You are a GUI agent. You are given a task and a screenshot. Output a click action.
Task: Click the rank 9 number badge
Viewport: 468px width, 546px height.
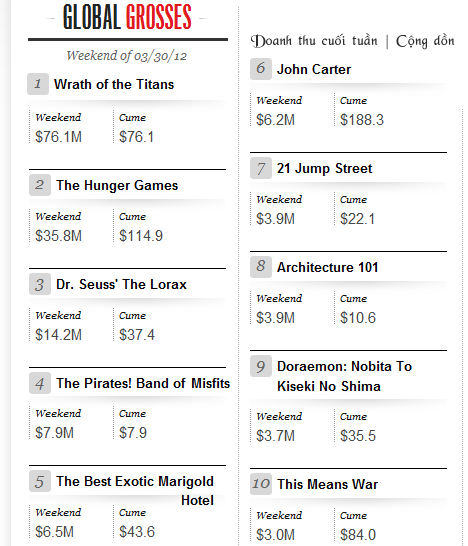point(261,366)
